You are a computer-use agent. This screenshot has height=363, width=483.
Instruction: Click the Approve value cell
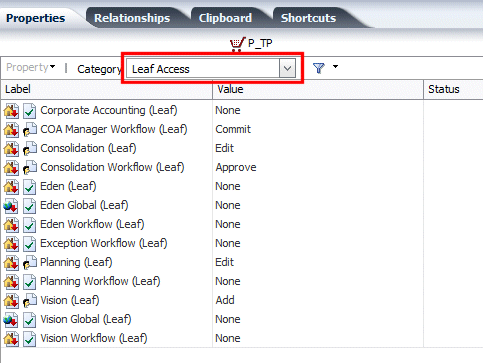(x=236, y=167)
